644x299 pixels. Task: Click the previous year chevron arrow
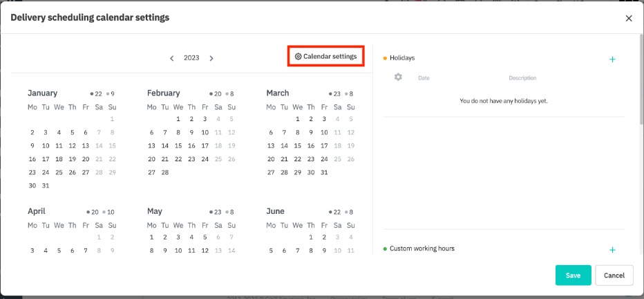pyautogui.click(x=172, y=58)
